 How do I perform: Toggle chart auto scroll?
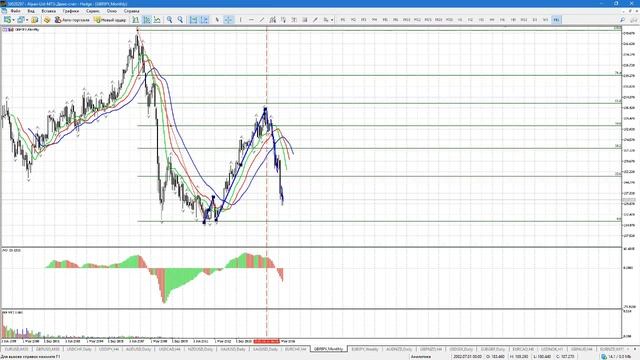pos(193,20)
